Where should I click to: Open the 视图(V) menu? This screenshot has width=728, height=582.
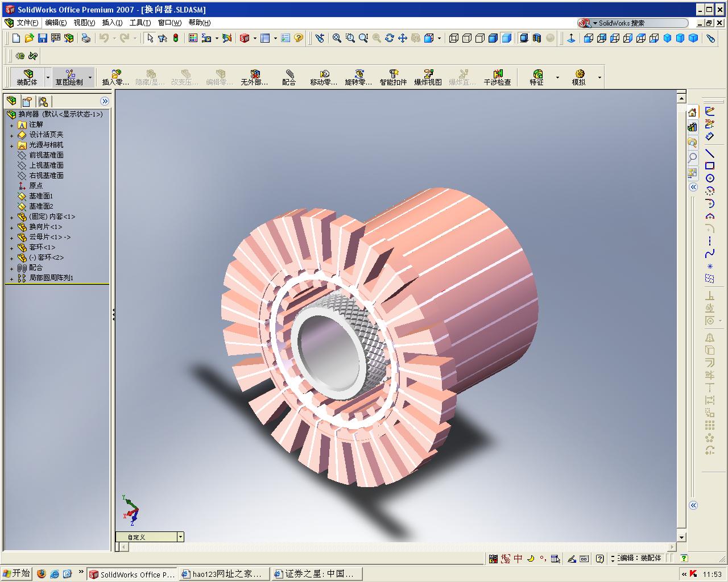point(84,23)
